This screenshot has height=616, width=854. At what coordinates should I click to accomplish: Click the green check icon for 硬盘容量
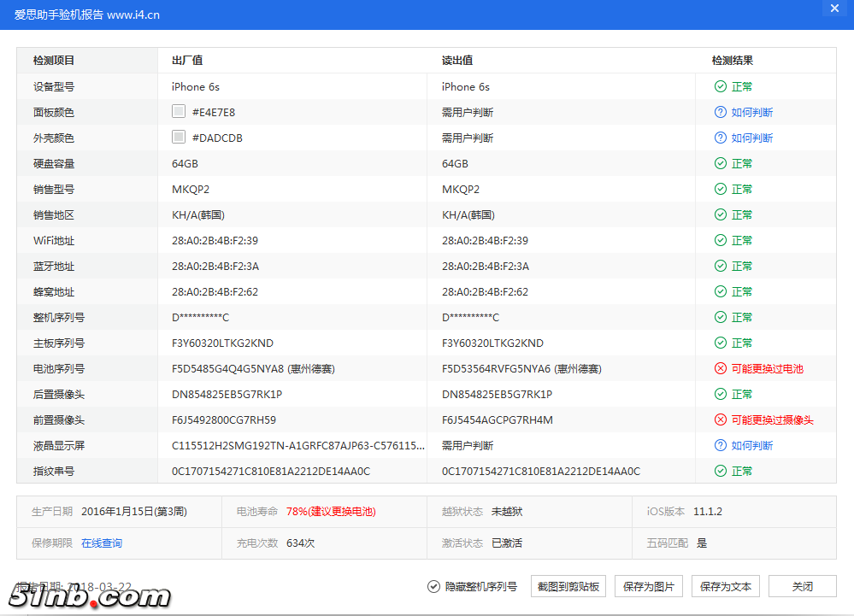(721, 163)
